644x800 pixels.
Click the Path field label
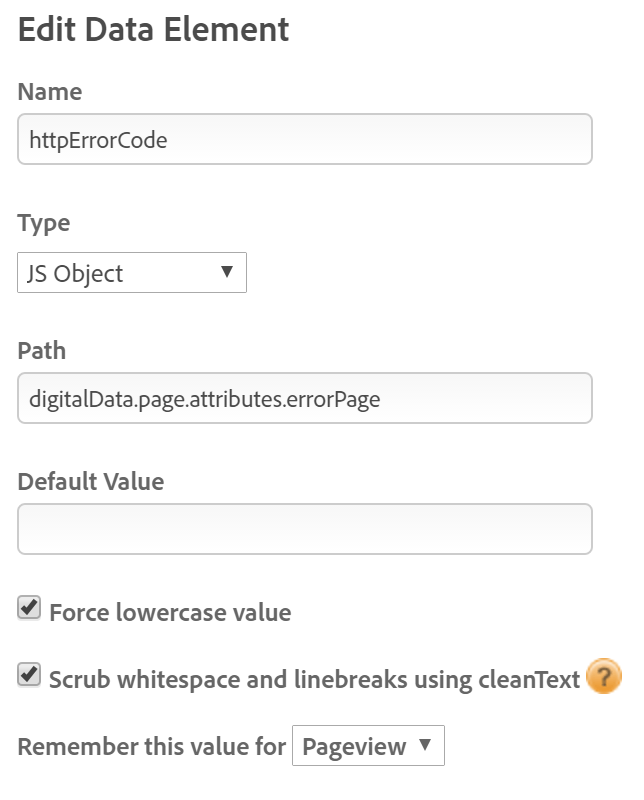click(42, 351)
